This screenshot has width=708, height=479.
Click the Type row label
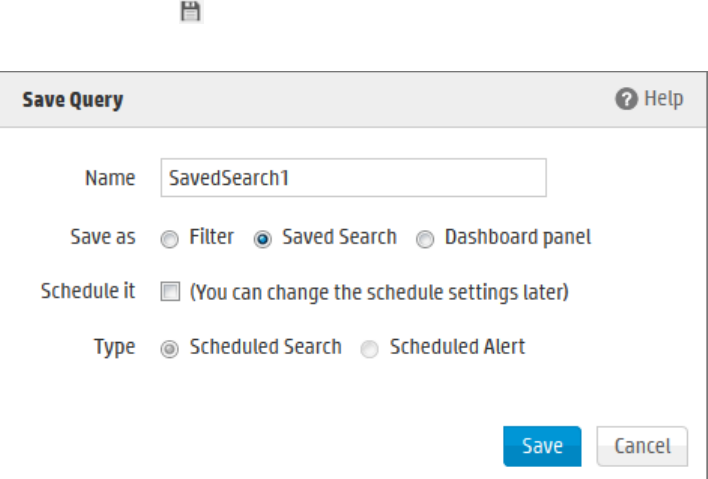pos(113,348)
